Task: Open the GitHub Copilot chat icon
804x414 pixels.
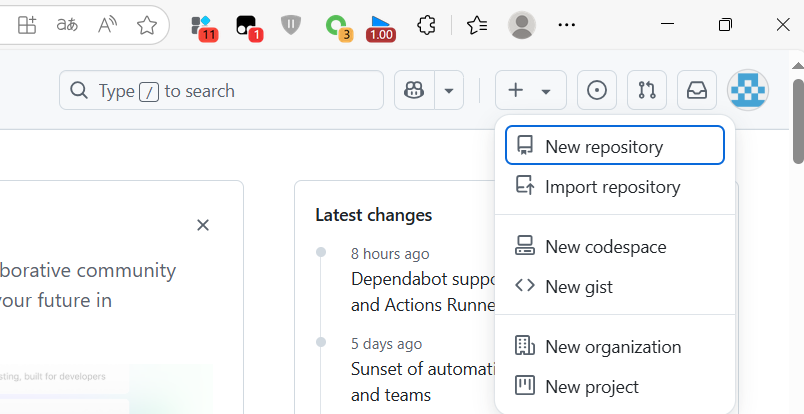Action: (x=413, y=91)
